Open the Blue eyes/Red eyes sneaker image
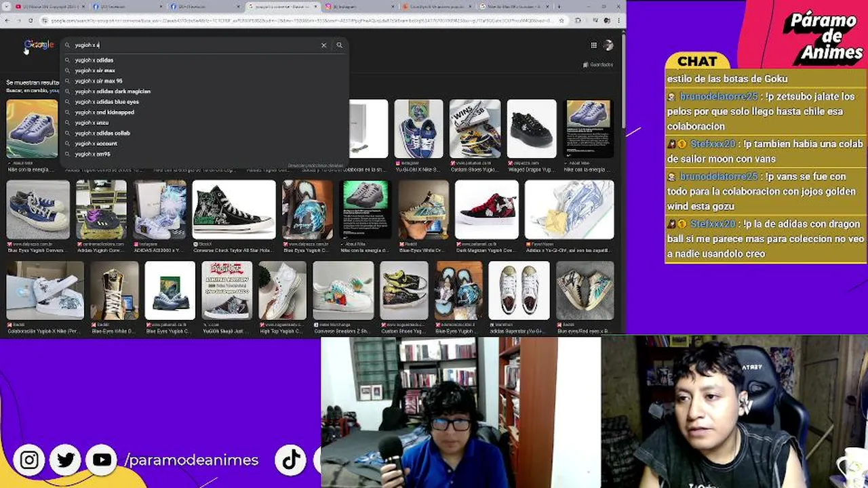 (x=585, y=290)
